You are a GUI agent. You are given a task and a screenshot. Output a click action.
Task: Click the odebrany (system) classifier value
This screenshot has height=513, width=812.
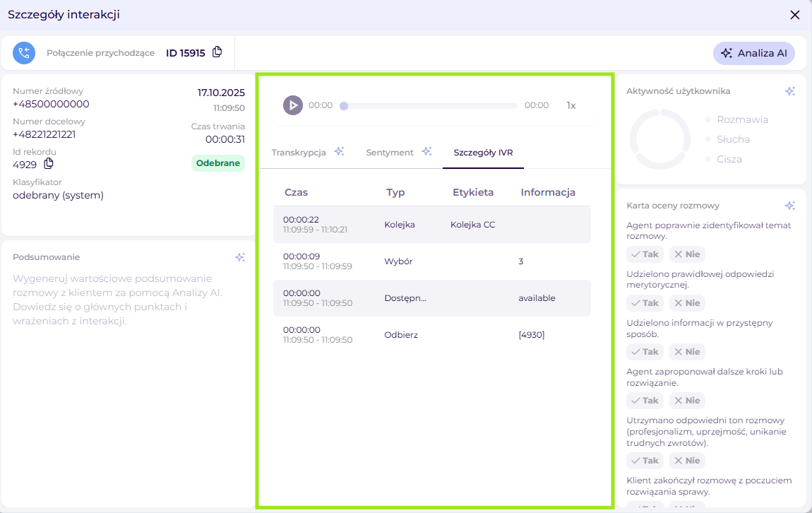tap(58, 195)
